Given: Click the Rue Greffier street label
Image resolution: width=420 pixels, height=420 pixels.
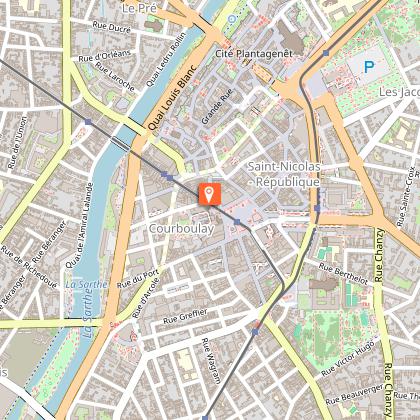Looking at the screenshot, I should coord(185,316).
